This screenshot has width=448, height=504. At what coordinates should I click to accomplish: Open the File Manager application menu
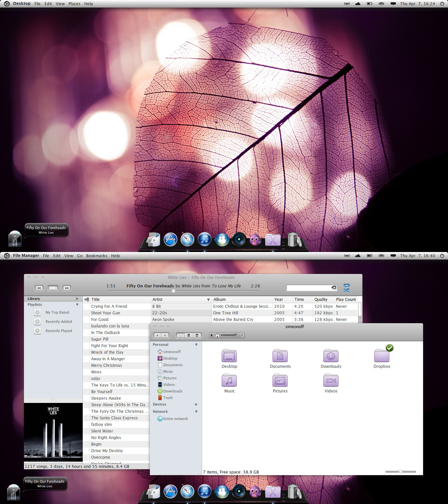[26, 256]
